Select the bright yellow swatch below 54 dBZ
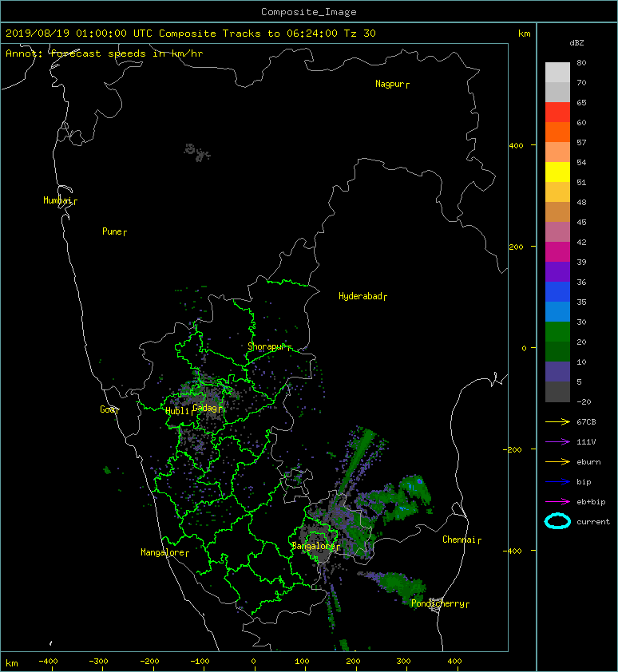Image resolution: width=618 pixels, height=672 pixels. [557, 172]
